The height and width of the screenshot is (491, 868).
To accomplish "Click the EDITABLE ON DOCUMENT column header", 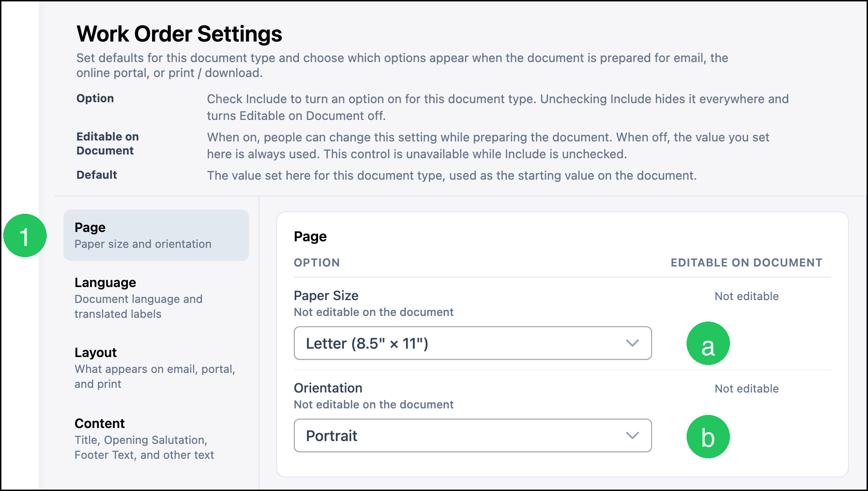I will point(746,263).
